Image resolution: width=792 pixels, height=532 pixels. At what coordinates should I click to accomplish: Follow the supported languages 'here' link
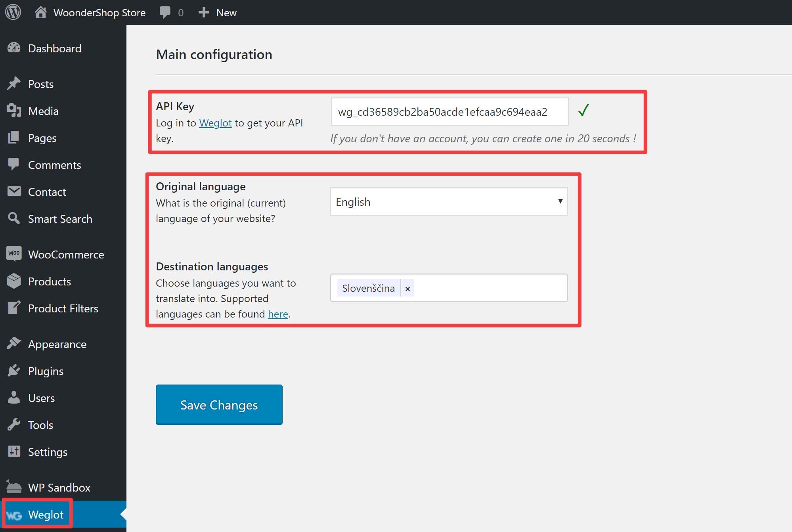(x=278, y=314)
